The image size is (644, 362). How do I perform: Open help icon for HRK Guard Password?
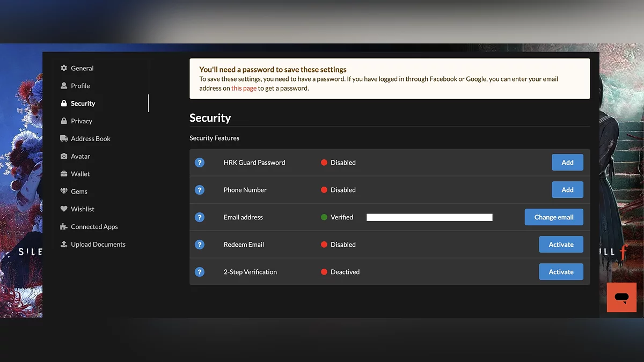tap(200, 162)
